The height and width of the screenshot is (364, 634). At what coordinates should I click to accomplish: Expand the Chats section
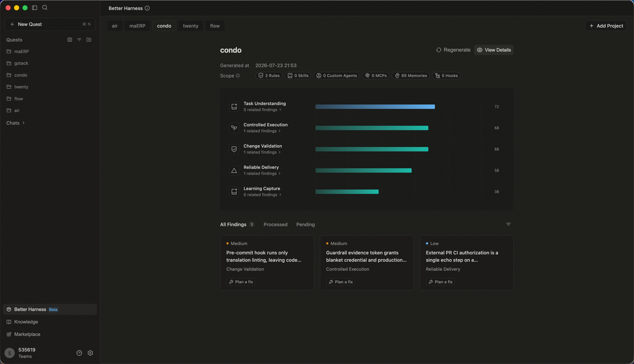(15, 123)
